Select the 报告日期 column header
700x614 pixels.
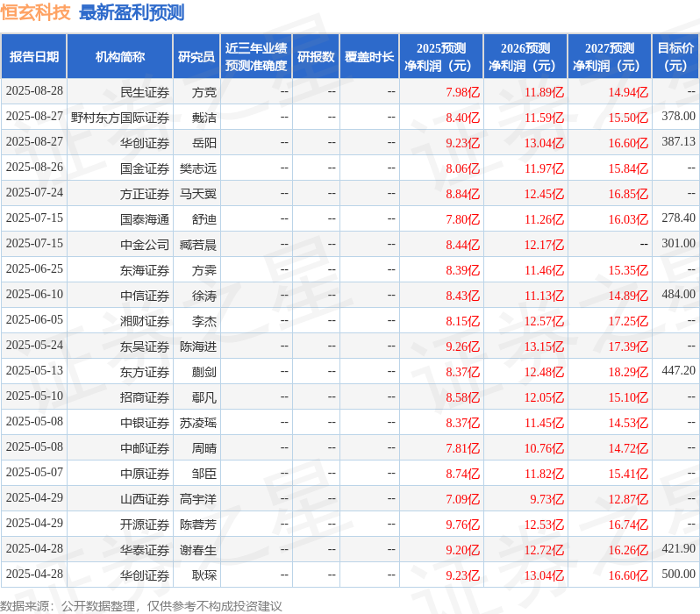pos(34,57)
